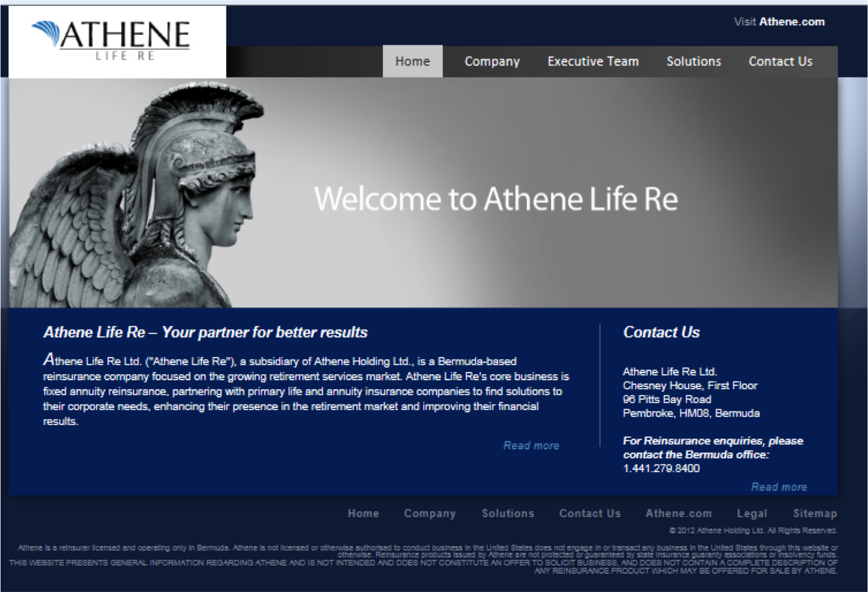Select Contact Us in top navigation
The image size is (868, 592).
coord(781,61)
